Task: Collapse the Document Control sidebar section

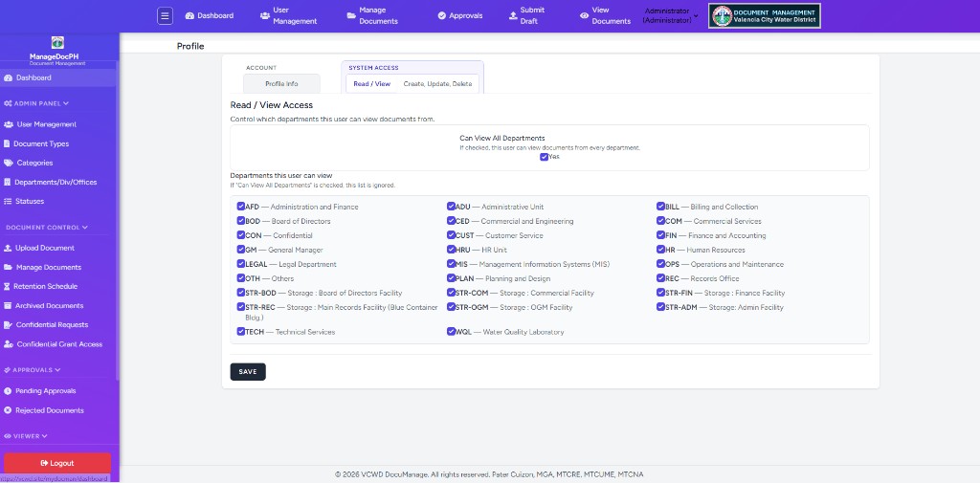Action: pyautogui.click(x=46, y=228)
